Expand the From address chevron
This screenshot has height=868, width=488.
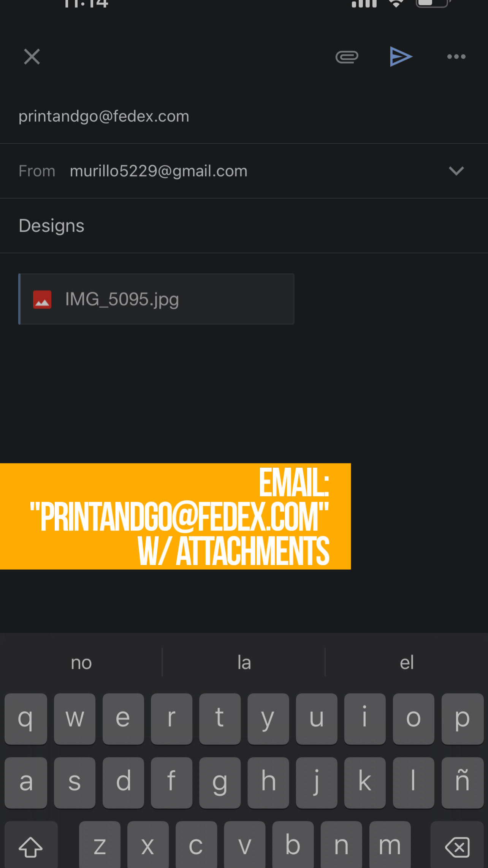(456, 171)
